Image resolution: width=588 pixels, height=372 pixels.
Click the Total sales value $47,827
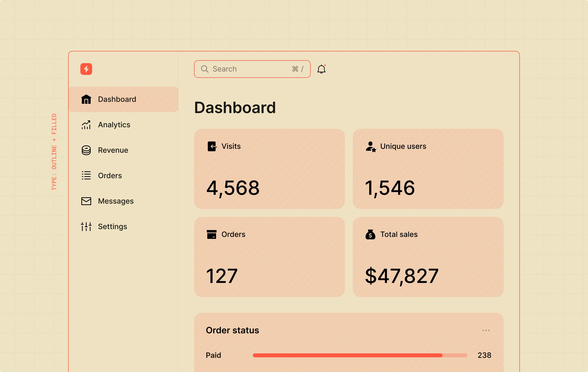click(402, 276)
